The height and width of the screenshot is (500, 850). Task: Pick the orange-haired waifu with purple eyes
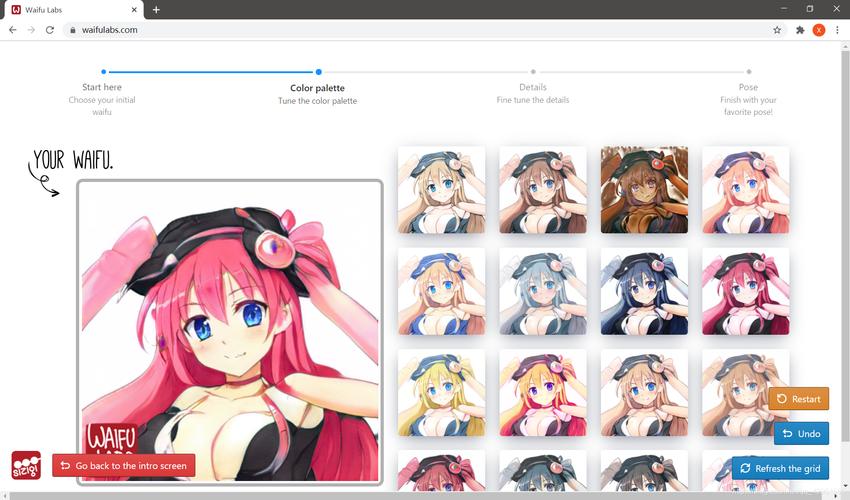(x=543, y=393)
